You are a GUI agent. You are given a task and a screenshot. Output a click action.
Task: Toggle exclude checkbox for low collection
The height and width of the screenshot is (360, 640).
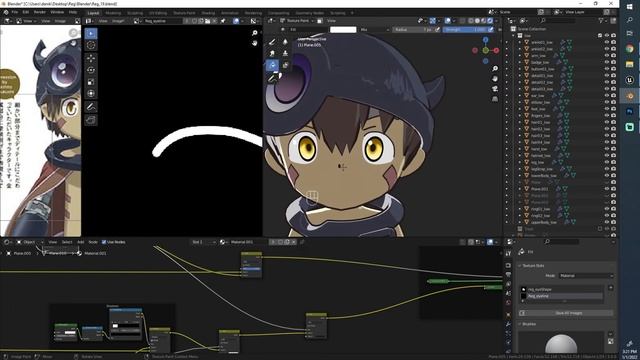click(600, 36)
